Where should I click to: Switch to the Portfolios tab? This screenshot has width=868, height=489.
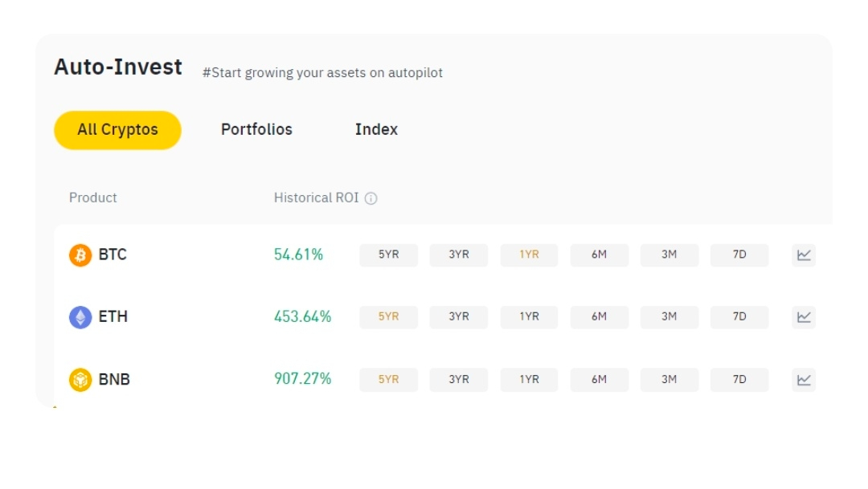pyautogui.click(x=256, y=129)
